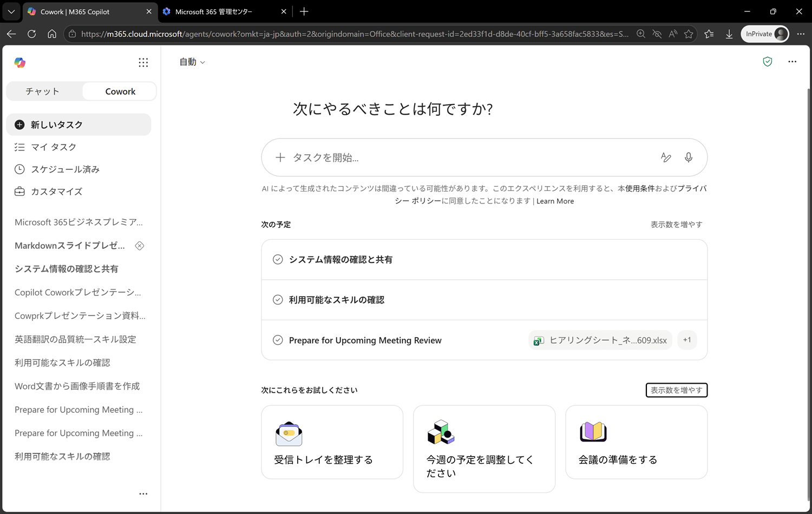Activate the microphone voice input
The height and width of the screenshot is (514, 812).
click(688, 157)
